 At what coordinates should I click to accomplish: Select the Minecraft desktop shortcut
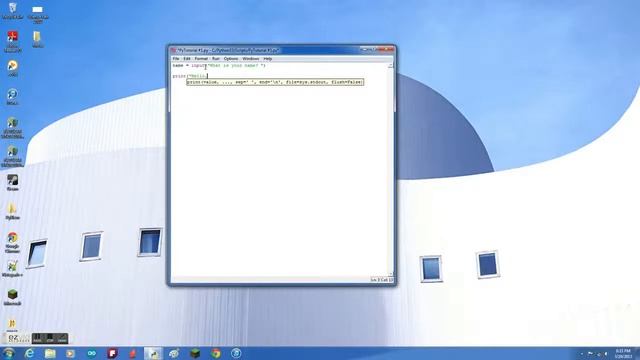pos(12,297)
